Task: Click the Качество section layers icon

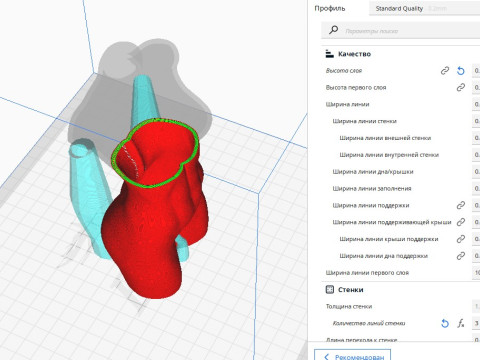Action: (x=329, y=54)
